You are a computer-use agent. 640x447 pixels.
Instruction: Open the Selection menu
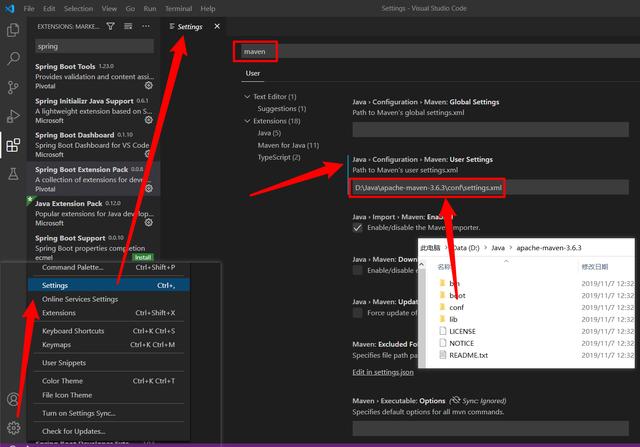[x=78, y=9]
